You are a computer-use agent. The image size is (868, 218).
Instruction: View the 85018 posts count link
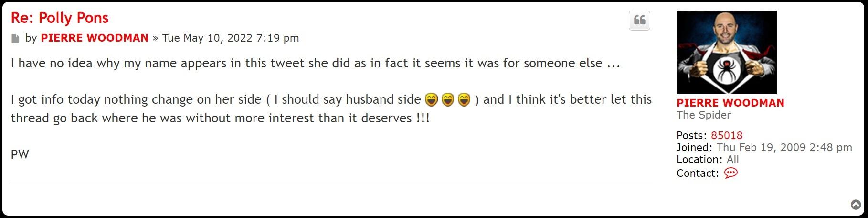tap(726, 135)
